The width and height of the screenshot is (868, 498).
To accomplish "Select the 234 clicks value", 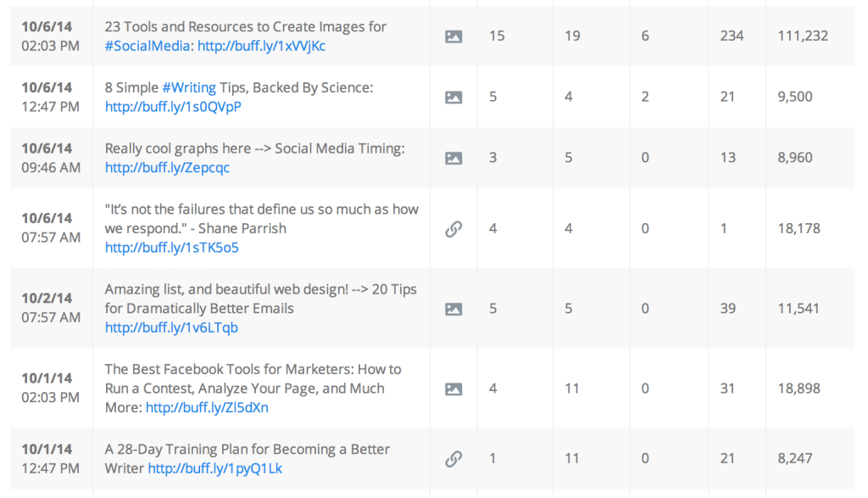I will point(732,36).
